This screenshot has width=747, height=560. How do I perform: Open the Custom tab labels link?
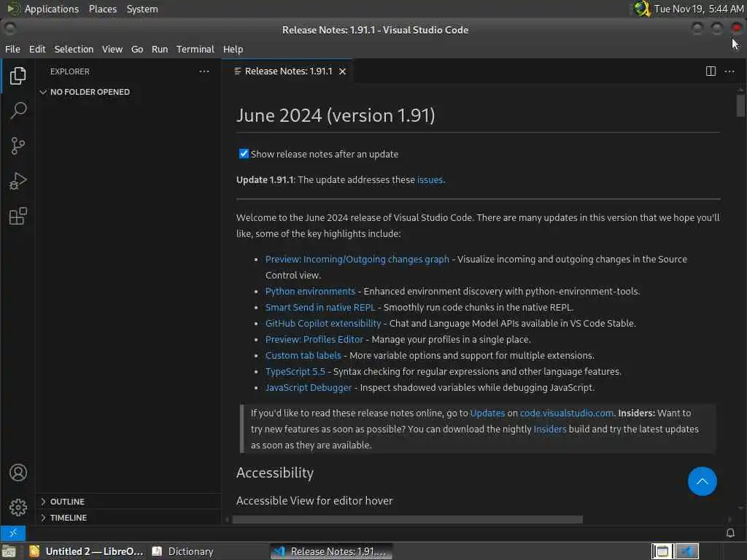303,355
